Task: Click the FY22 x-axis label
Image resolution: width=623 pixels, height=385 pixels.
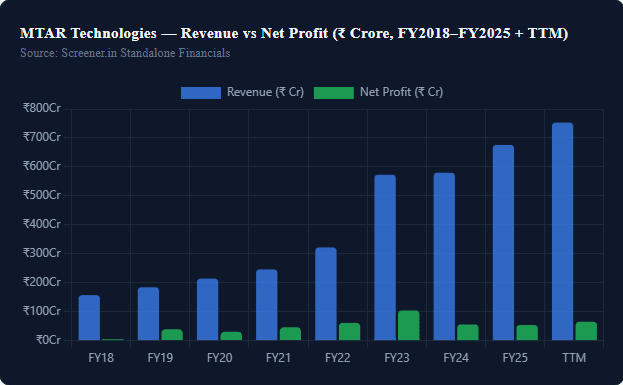Action: coord(338,358)
